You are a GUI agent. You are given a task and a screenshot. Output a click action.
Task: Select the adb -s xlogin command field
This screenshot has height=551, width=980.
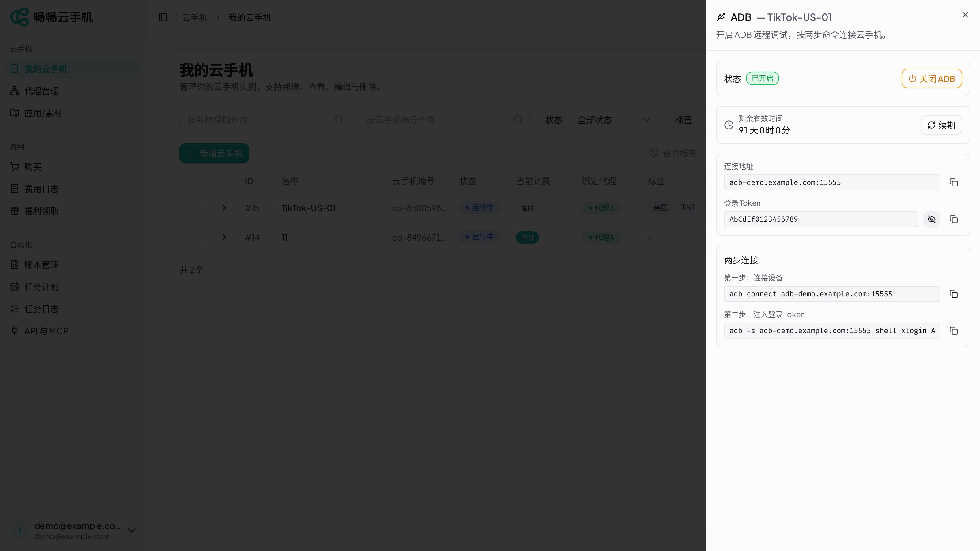click(832, 331)
